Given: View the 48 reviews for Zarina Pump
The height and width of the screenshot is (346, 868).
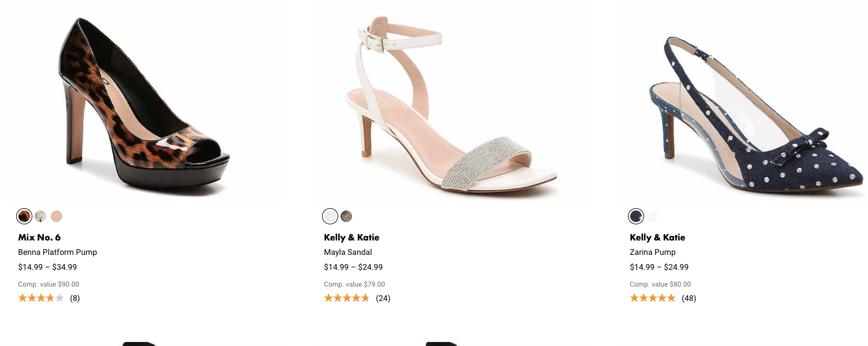Looking at the screenshot, I should point(690,298).
